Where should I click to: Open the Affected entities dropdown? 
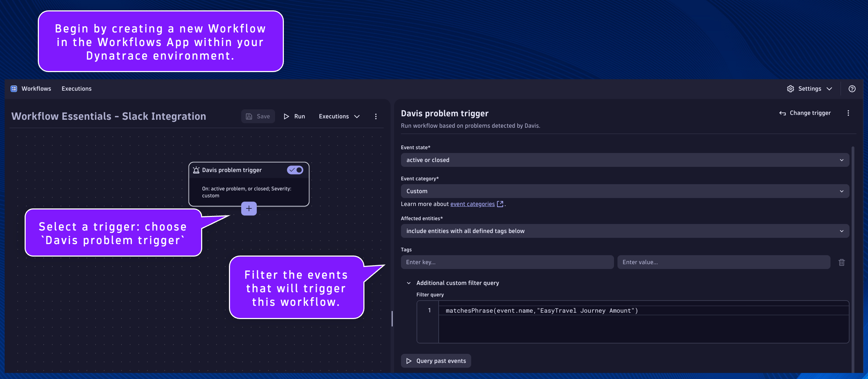(x=625, y=231)
